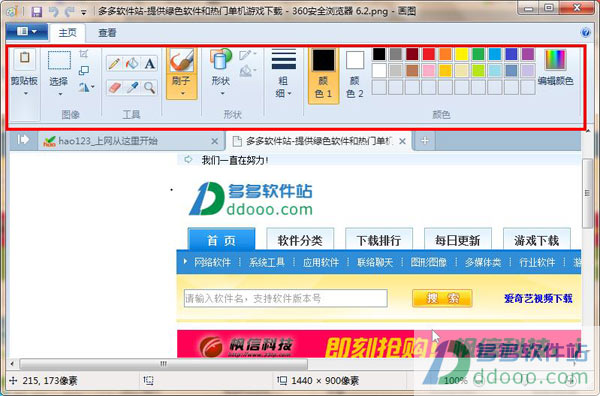
Task: Click the 首页 site navigation tab
Action: pyautogui.click(x=222, y=240)
